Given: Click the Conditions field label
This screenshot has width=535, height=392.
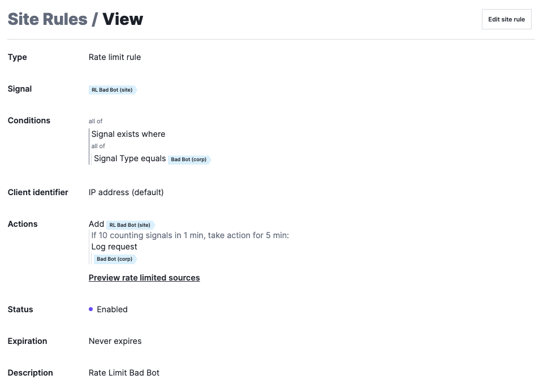Looking at the screenshot, I should pyautogui.click(x=29, y=120).
